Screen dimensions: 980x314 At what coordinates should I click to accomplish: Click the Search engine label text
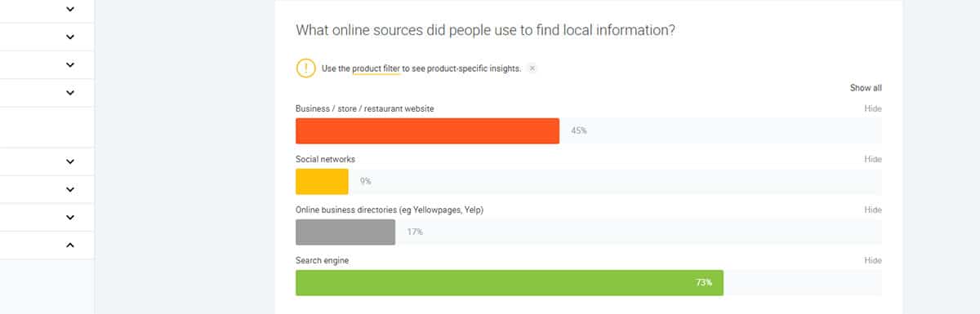point(323,260)
